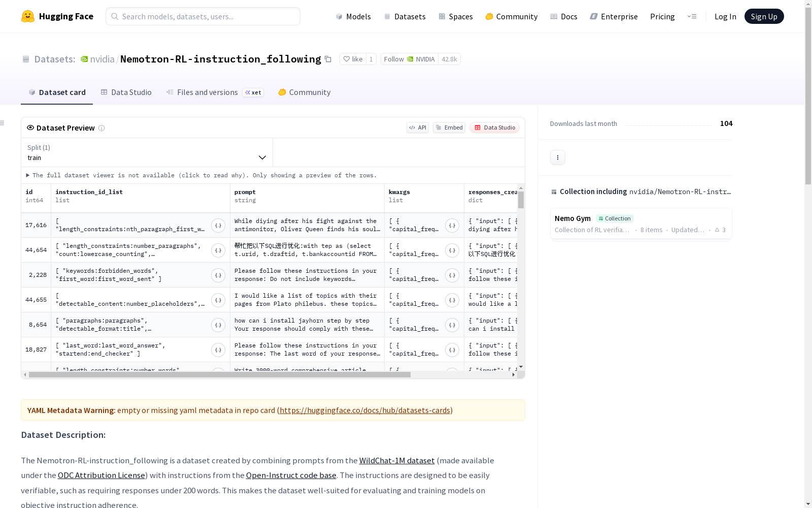Open Community in the top navigation
The image size is (812, 508).
click(512, 17)
